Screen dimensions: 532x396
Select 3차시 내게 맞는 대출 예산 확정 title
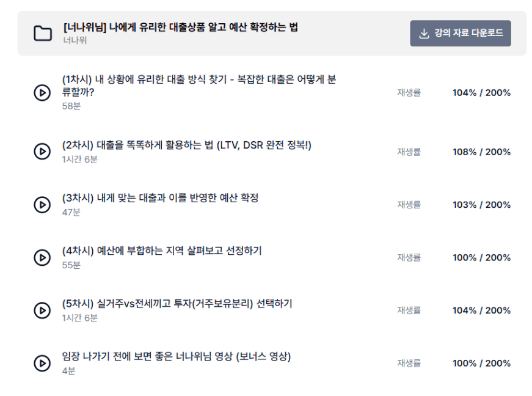point(160,198)
